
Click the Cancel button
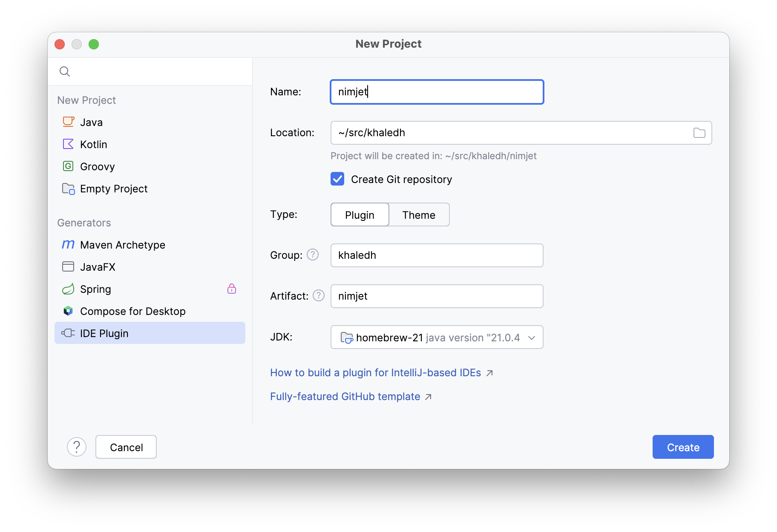[x=126, y=447]
